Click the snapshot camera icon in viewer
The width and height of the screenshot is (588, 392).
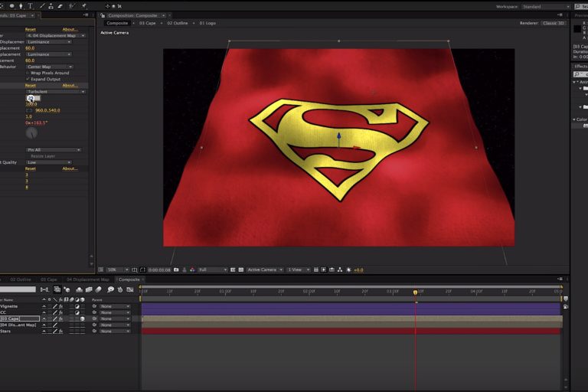pos(176,269)
